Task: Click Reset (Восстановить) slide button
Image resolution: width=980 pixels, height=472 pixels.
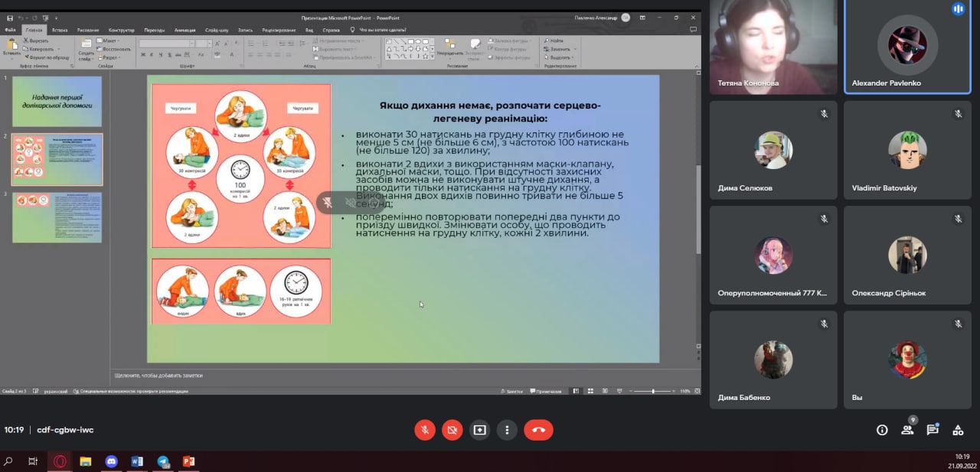Action: tap(115, 49)
